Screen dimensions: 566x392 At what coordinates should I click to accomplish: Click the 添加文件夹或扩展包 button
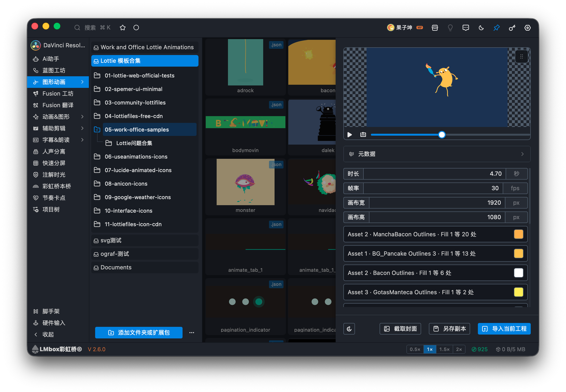tap(139, 333)
